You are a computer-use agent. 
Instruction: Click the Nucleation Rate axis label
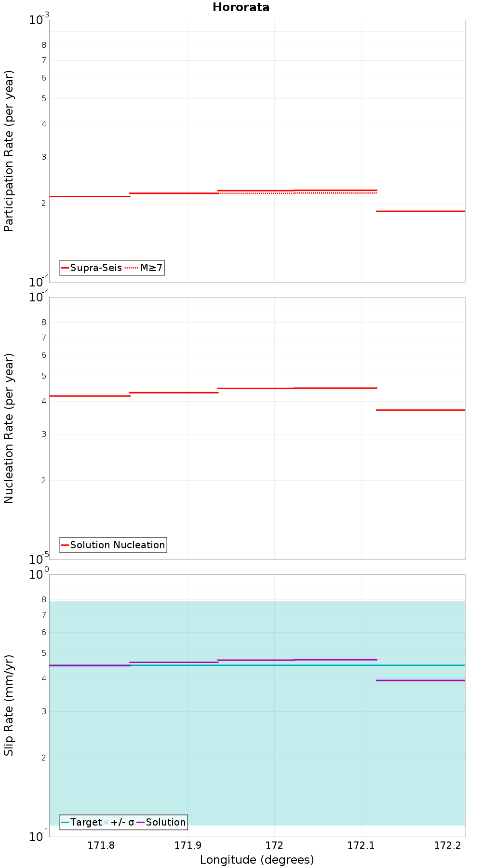[9, 428]
